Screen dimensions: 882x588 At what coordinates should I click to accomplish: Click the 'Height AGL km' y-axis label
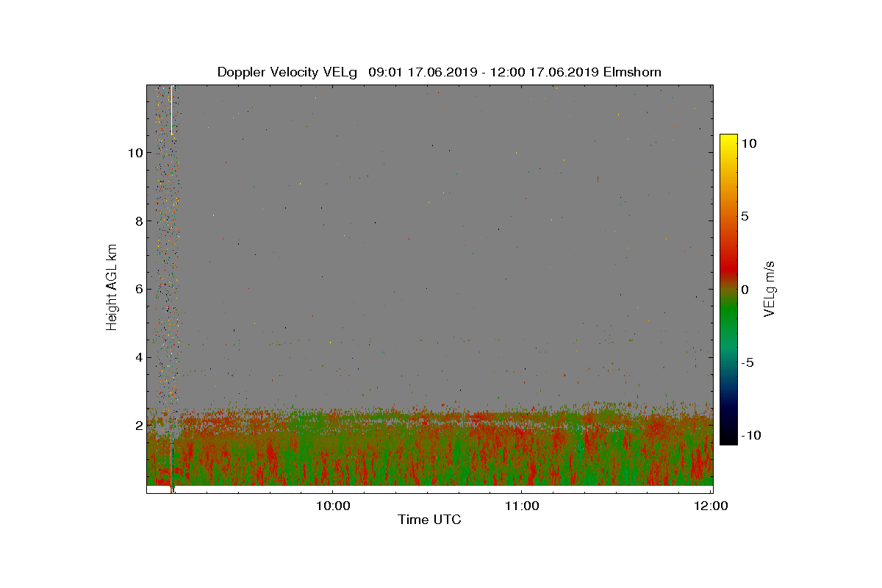coord(112,287)
